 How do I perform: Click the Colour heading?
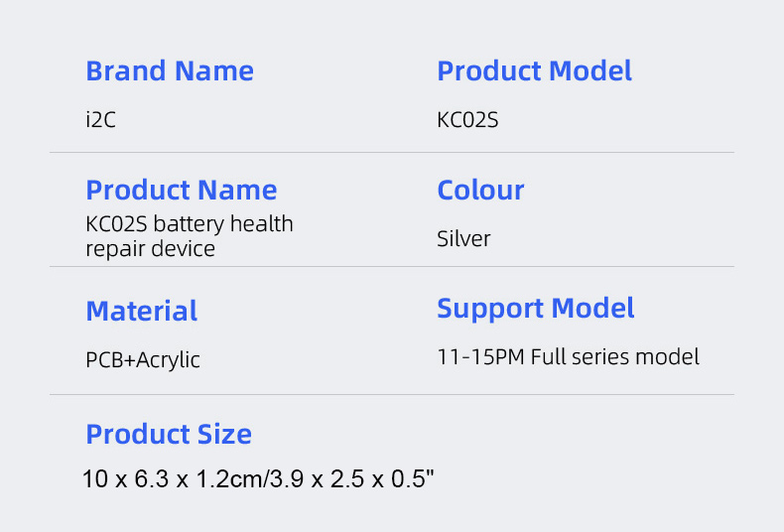tap(480, 190)
